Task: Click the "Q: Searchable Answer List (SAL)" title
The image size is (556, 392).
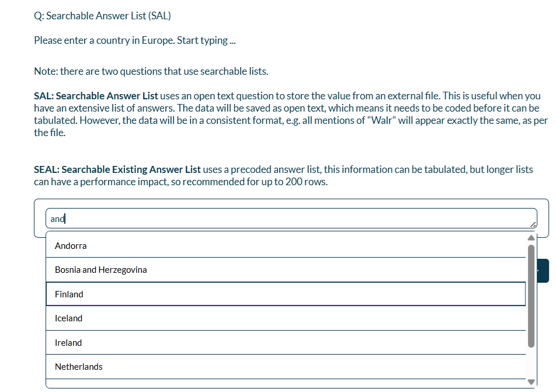Action: (x=102, y=16)
